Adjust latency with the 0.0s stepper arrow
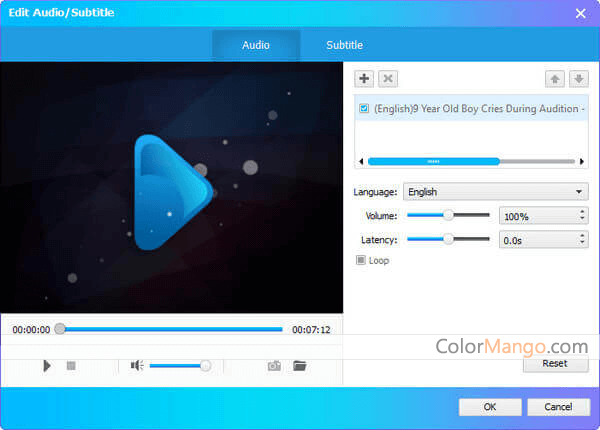This screenshot has height=430, width=600. coord(583,237)
